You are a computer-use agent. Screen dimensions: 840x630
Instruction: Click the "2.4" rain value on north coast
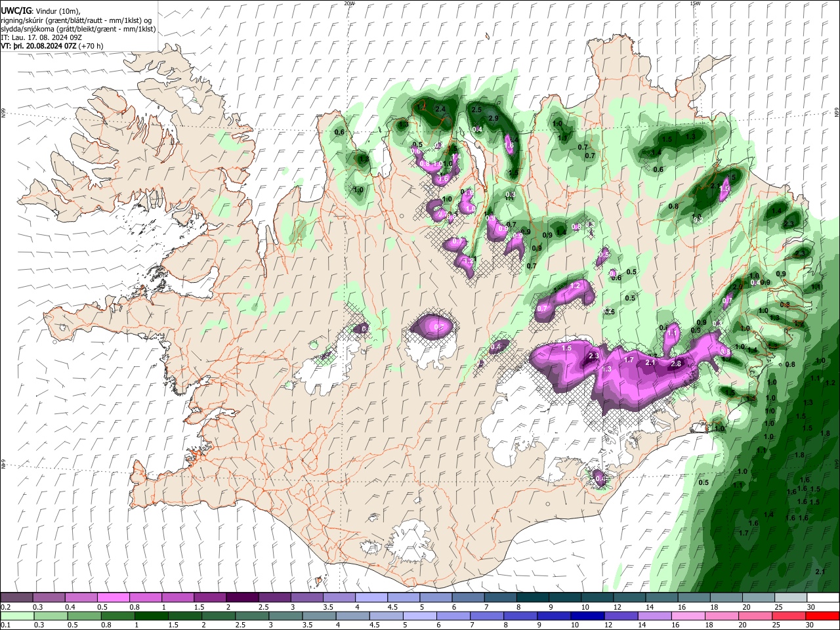440,109
